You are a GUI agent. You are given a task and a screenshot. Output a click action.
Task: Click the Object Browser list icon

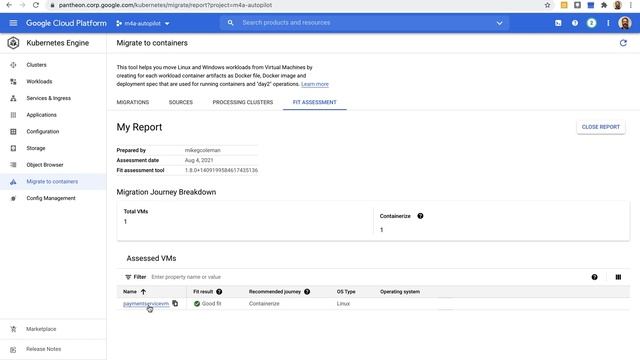(x=13, y=165)
